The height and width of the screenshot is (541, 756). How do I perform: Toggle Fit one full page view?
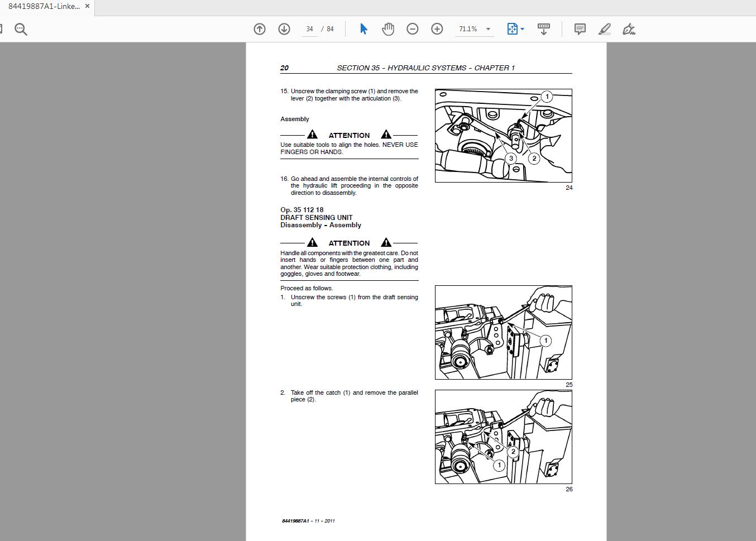click(x=513, y=28)
